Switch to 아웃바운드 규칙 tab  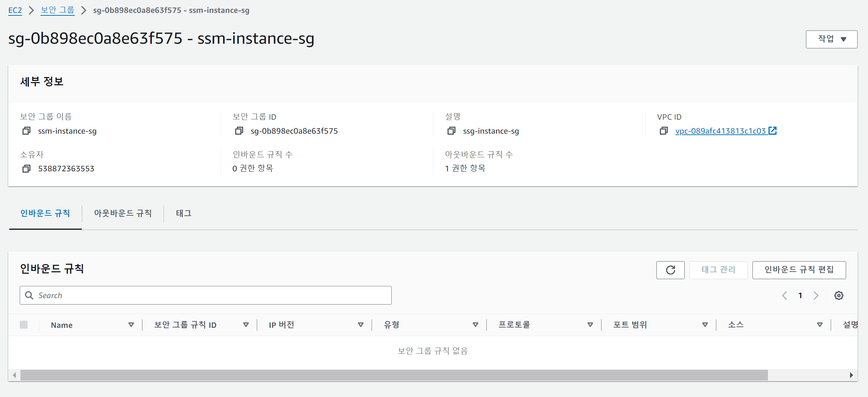tap(123, 214)
